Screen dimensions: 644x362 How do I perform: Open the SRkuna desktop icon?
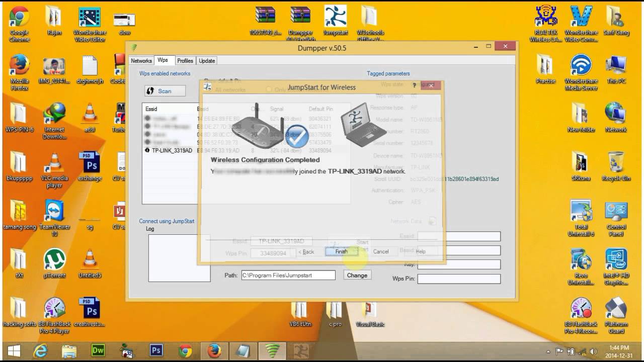point(581,167)
